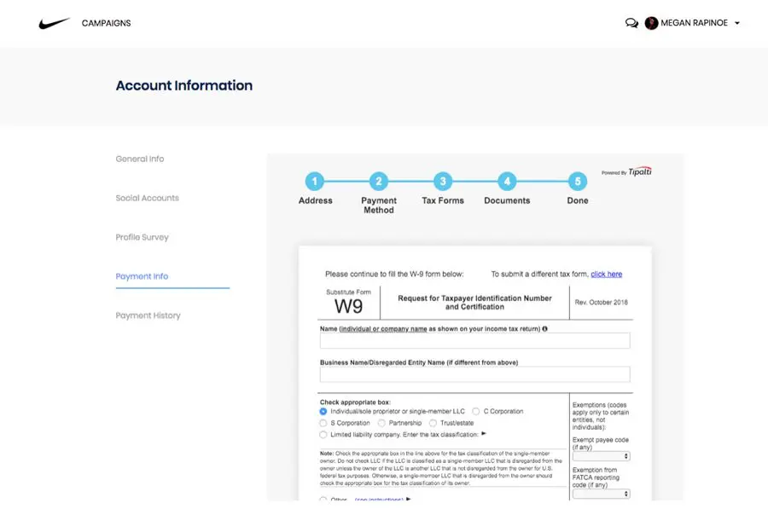This screenshot has width=768, height=532.
Task: Choose the Partnership tax classification
Action: 381,423
